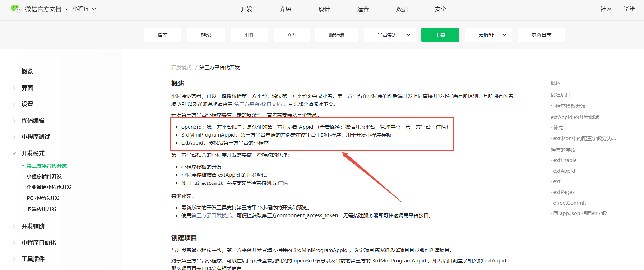Click the 服务端 navigation button
Viewport: 644px width, 270px height.
pyautogui.click(x=337, y=35)
